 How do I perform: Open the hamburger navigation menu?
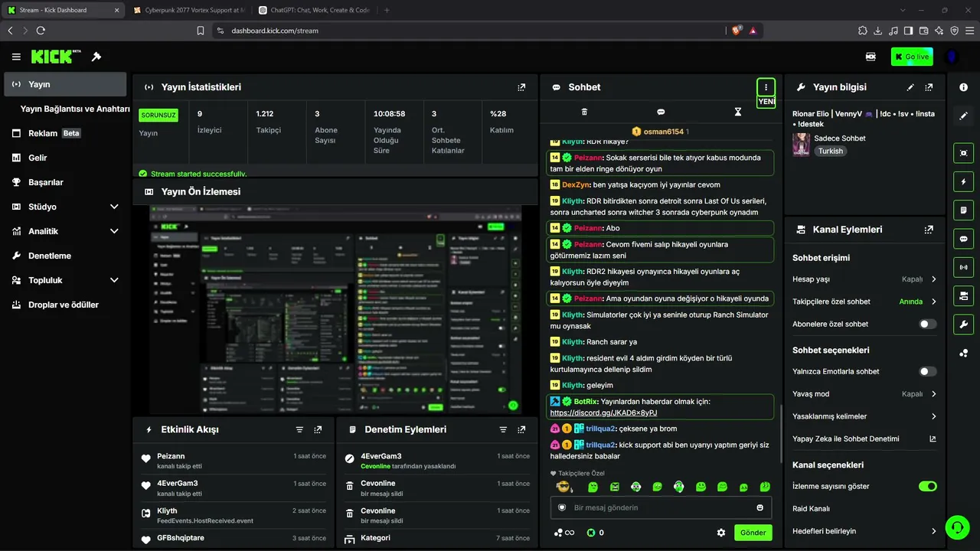click(16, 57)
